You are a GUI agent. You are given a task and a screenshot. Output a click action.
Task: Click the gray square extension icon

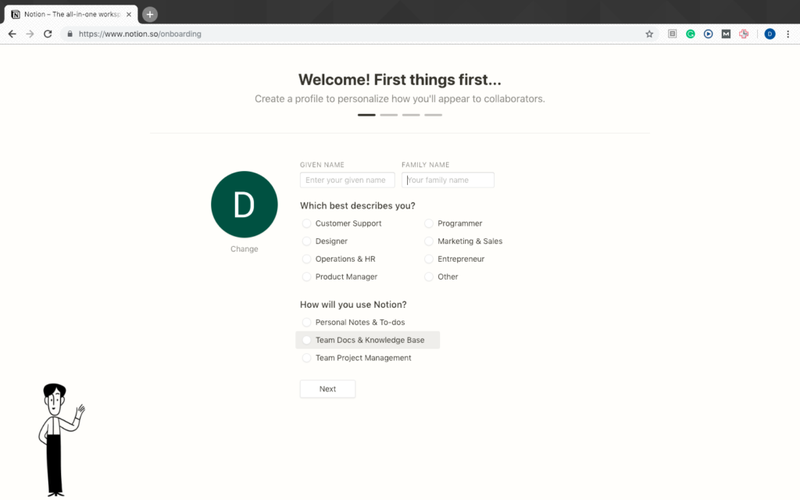tap(672, 34)
